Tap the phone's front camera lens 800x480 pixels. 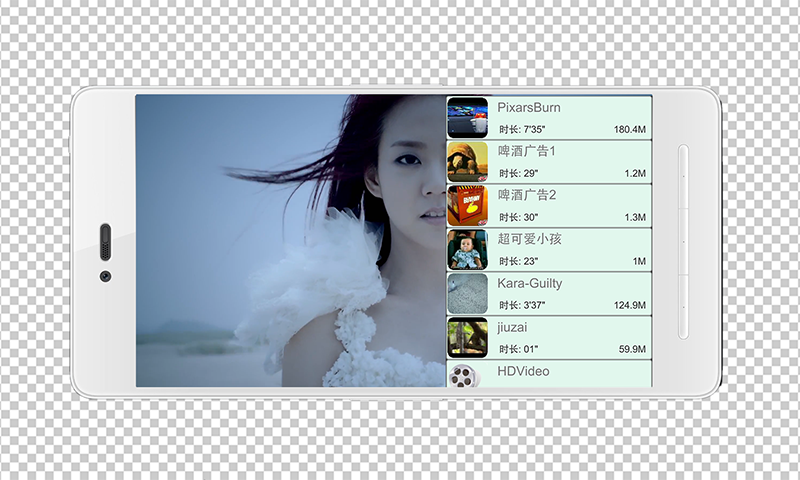tap(105, 276)
